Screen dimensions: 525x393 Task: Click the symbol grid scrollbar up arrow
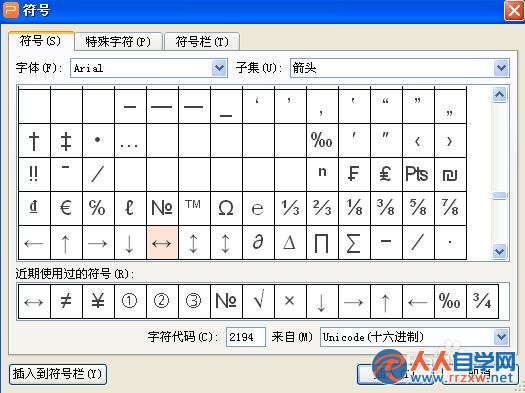pyautogui.click(x=500, y=95)
